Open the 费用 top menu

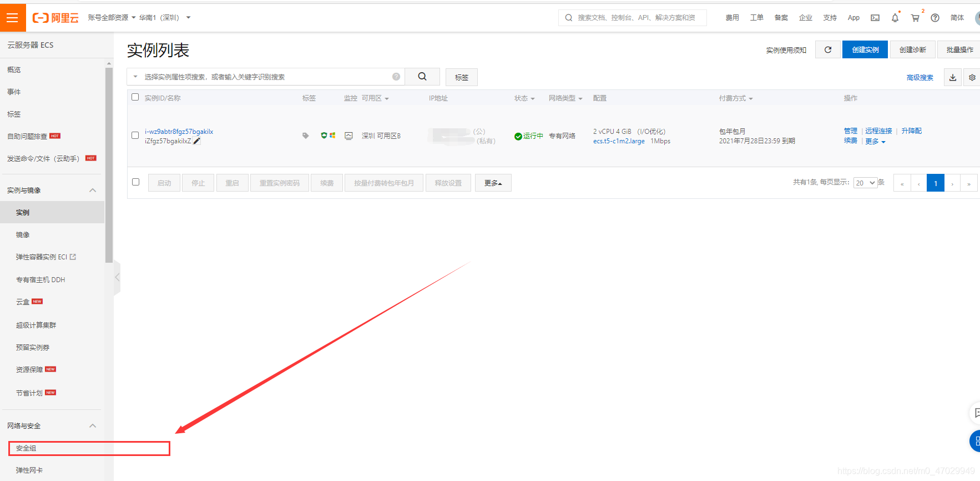pyautogui.click(x=732, y=18)
